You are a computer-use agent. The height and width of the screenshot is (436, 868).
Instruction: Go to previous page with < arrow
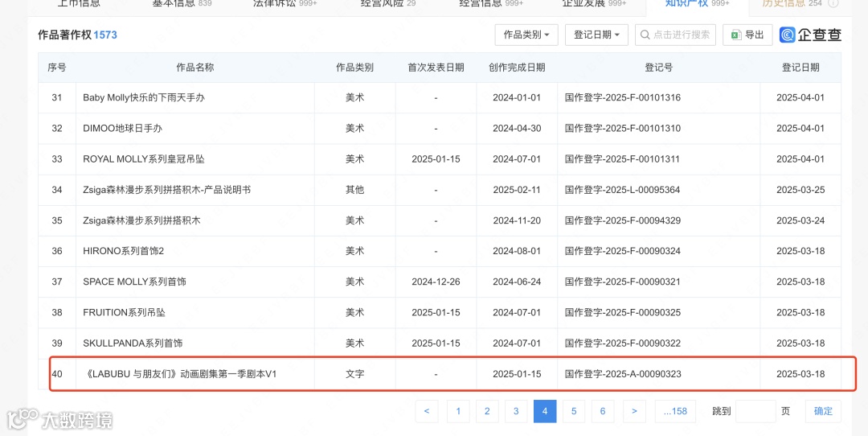427,411
